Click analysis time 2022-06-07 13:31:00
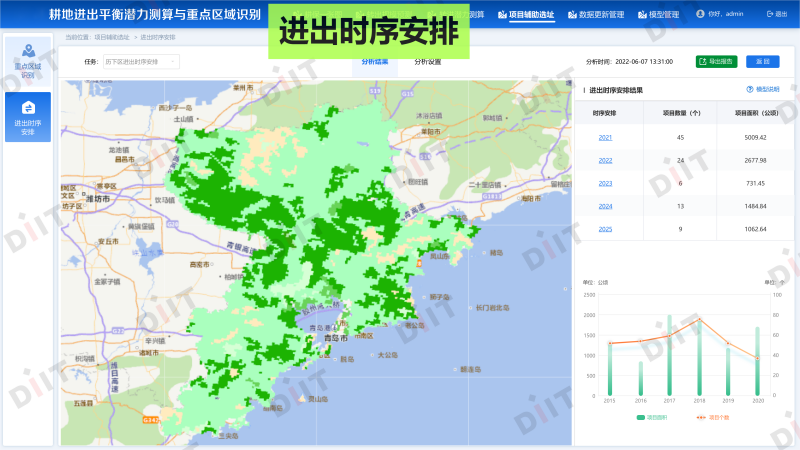This screenshot has height=450, width=800. pos(644,62)
